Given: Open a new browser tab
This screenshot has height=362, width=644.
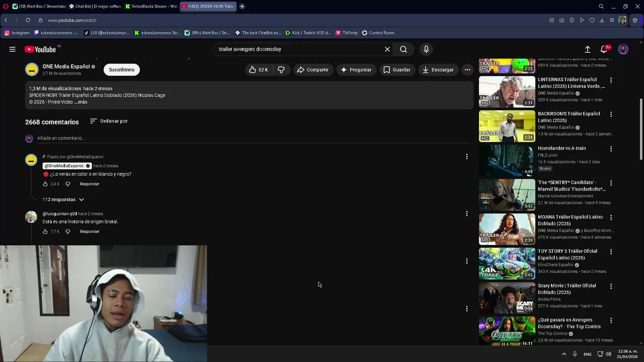Looking at the screenshot, I should tap(242, 7).
